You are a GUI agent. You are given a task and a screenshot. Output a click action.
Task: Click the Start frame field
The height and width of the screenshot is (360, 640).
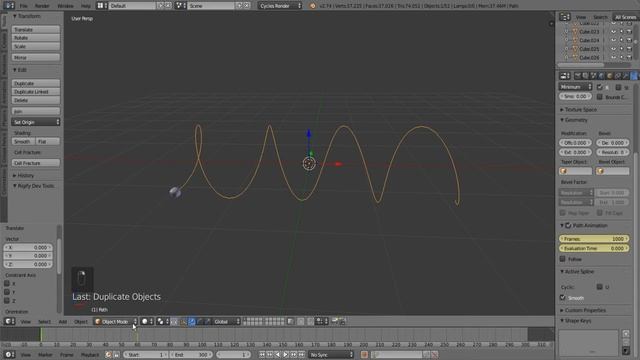coord(146,355)
